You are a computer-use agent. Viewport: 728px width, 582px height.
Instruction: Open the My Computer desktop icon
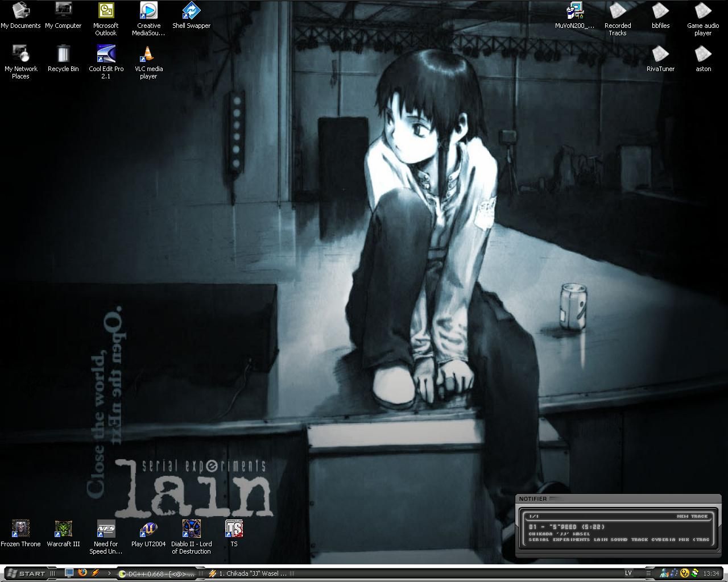coord(63,15)
